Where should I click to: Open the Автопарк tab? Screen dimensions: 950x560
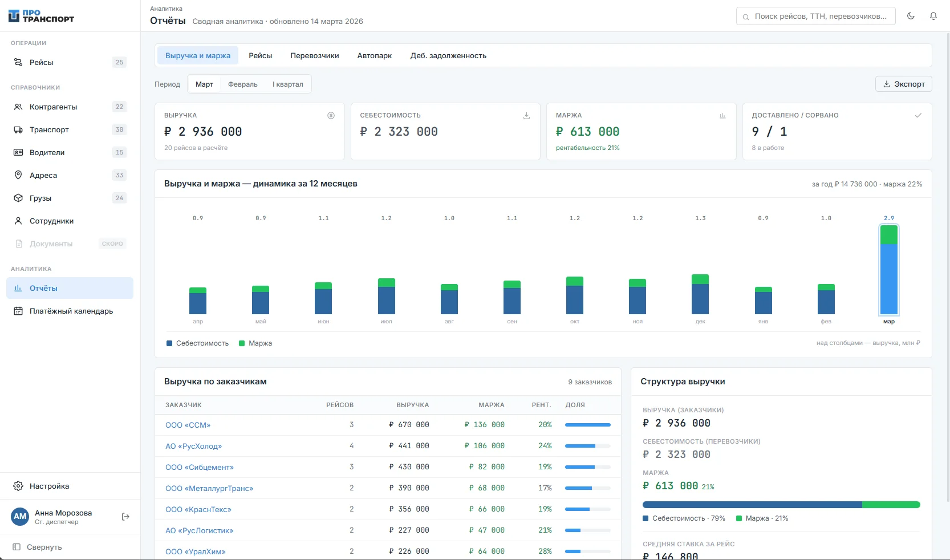(x=375, y=56)
